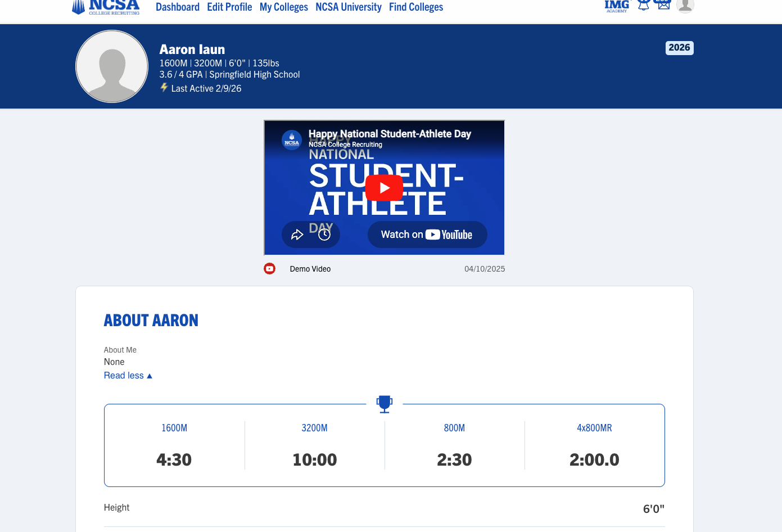Click the Springfield High School GPA line

229,74
